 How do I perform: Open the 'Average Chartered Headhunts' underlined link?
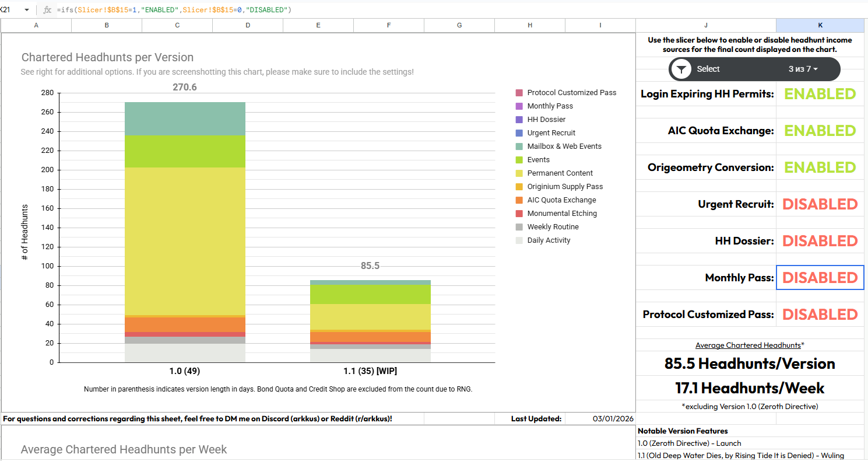click(748, 345)
